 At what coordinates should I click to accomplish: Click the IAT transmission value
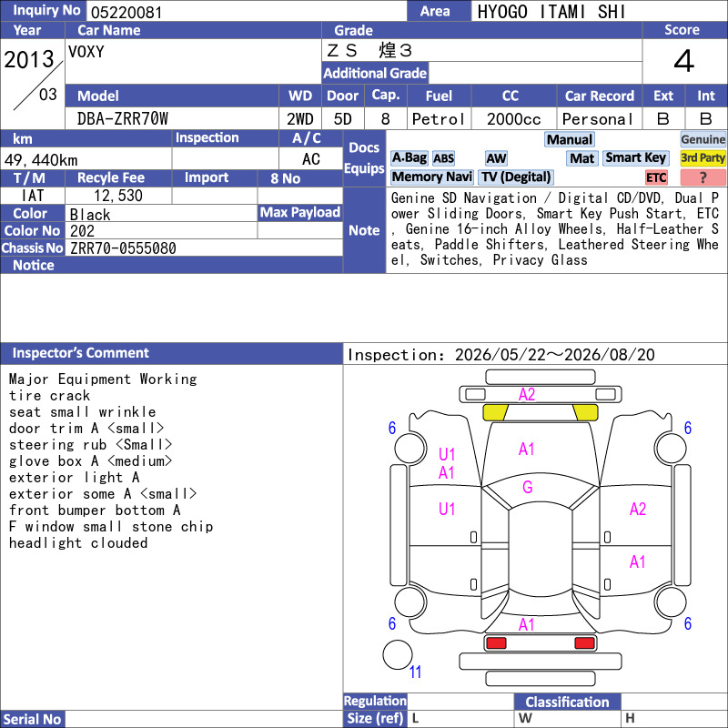(33, 196)
